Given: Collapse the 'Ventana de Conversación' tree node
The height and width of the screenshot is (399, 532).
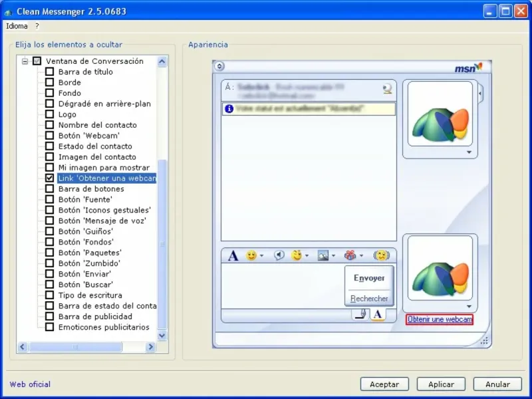Looking at the screenshot, I should coord(25,61).
